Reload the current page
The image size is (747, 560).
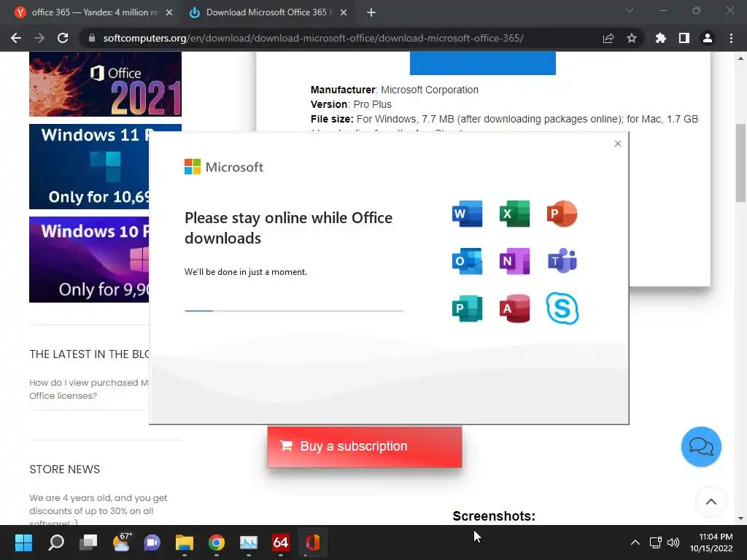click(x=63, y=38)
